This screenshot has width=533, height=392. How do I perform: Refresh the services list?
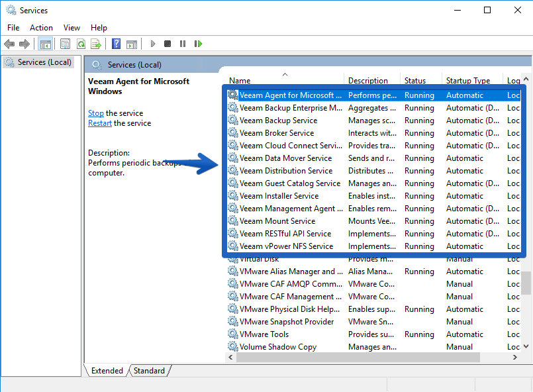(x=81, y=44)
